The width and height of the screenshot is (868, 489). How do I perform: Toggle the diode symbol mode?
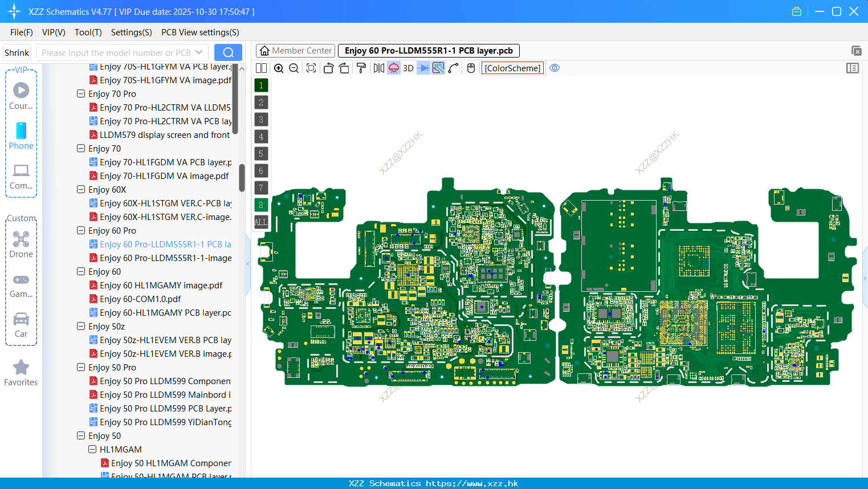[423, 68]
